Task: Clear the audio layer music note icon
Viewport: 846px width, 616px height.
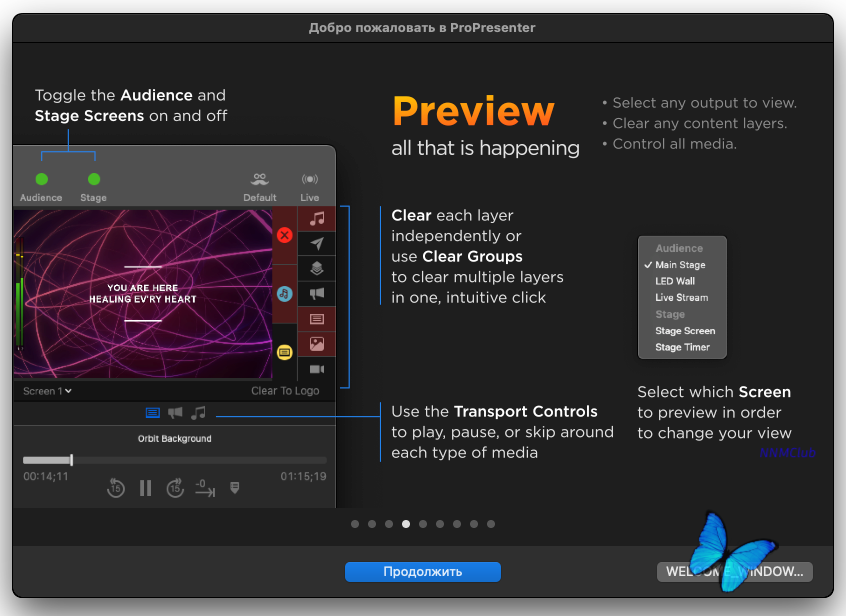Action: tap(317, 218)
